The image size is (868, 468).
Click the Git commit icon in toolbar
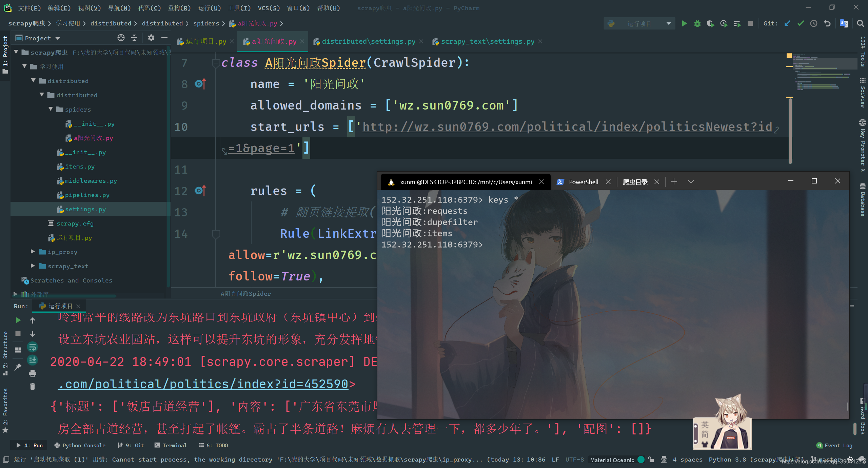(x=801, y=24)
